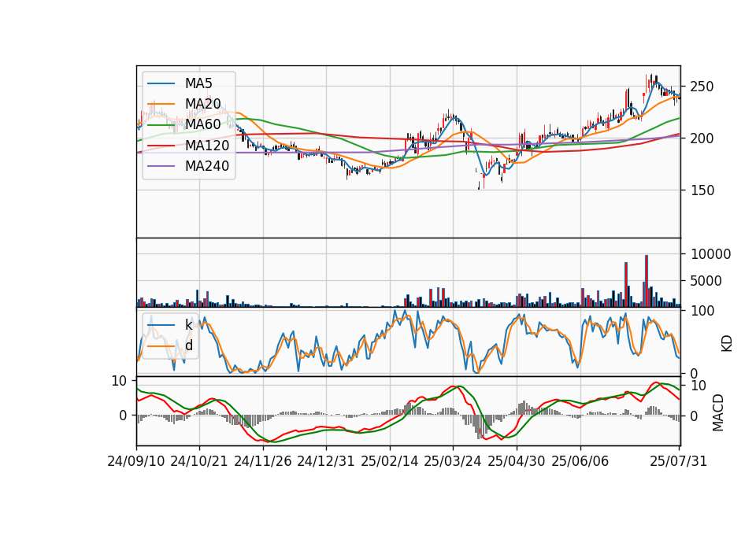
Task: Click the 25/07/31 date label
Action: (678, 461)
